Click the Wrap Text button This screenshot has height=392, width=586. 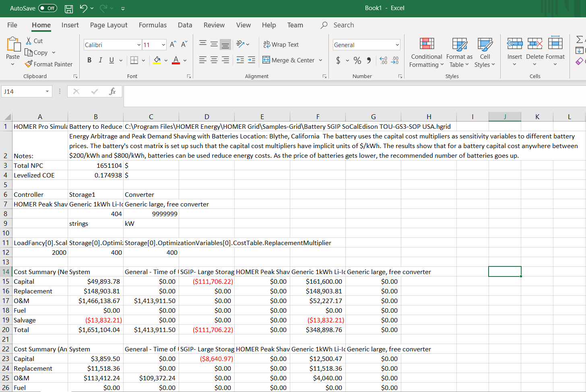281,44
